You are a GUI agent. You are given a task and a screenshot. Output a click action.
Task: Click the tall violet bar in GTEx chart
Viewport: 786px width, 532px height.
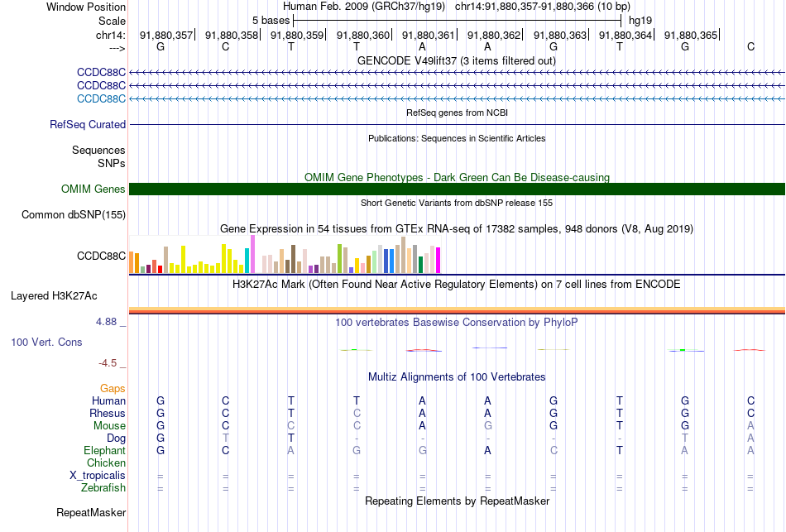coord(252,254)
